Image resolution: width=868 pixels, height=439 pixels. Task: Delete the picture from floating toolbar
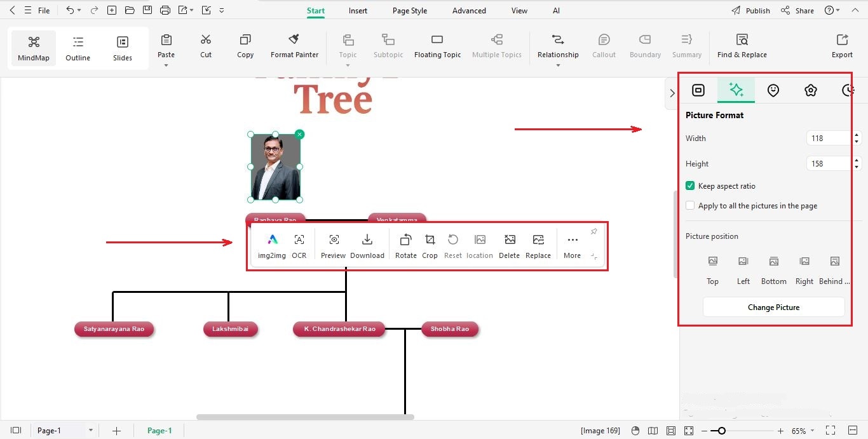pos(510,246)
